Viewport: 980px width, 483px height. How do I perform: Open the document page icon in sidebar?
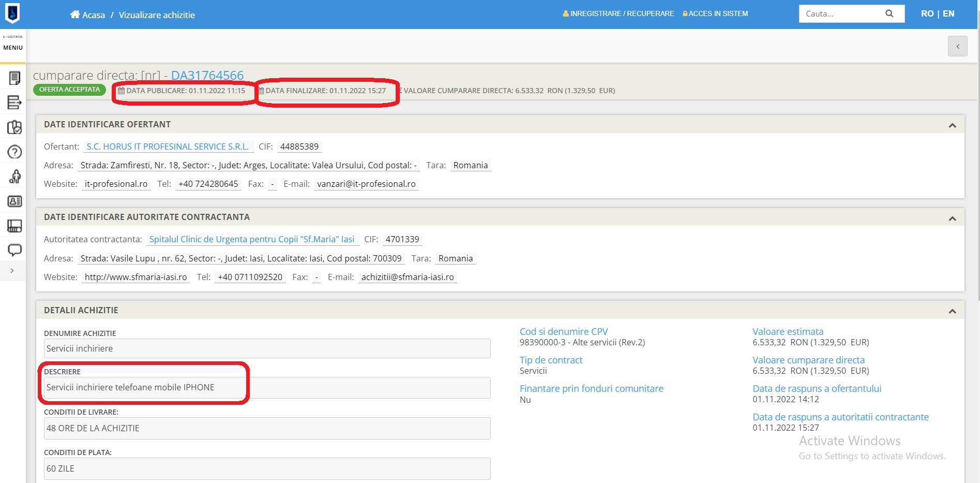click(x=14, y=78)
